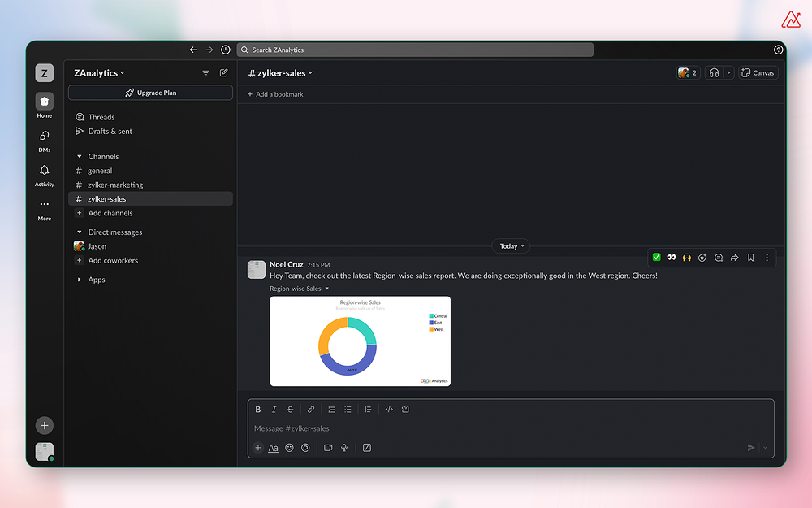
Task: Open the help question mark icon
Action: (778, 50)
